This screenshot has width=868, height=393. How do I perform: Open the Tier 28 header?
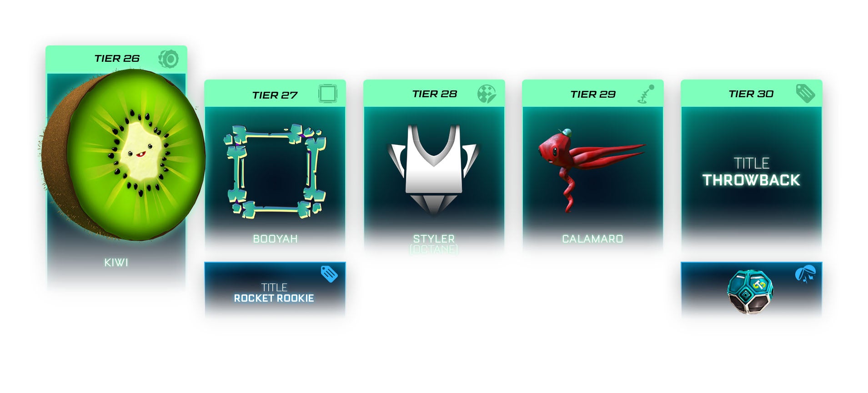(x=434, y=94)
